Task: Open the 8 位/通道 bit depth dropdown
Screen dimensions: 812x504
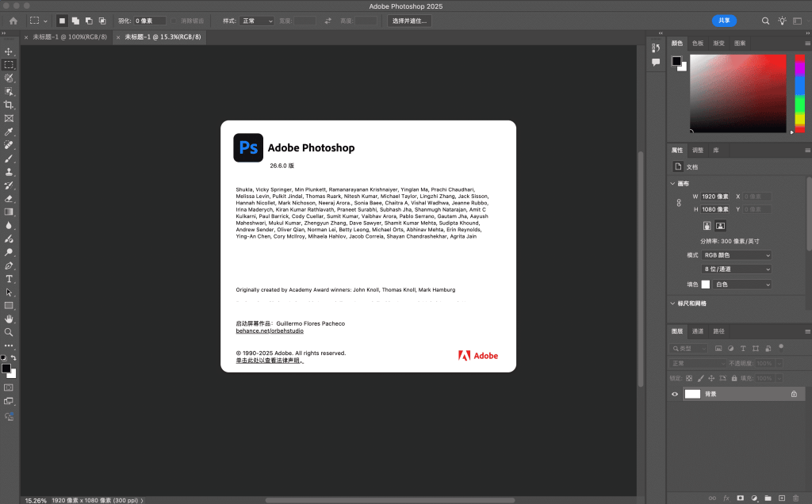Action: tap(737, 269)
